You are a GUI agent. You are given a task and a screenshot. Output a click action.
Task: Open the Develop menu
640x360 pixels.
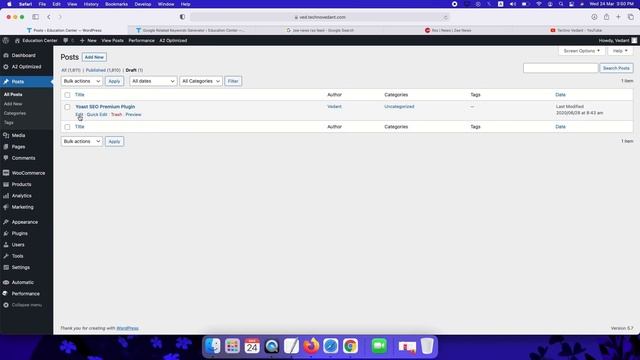[143, 4]
